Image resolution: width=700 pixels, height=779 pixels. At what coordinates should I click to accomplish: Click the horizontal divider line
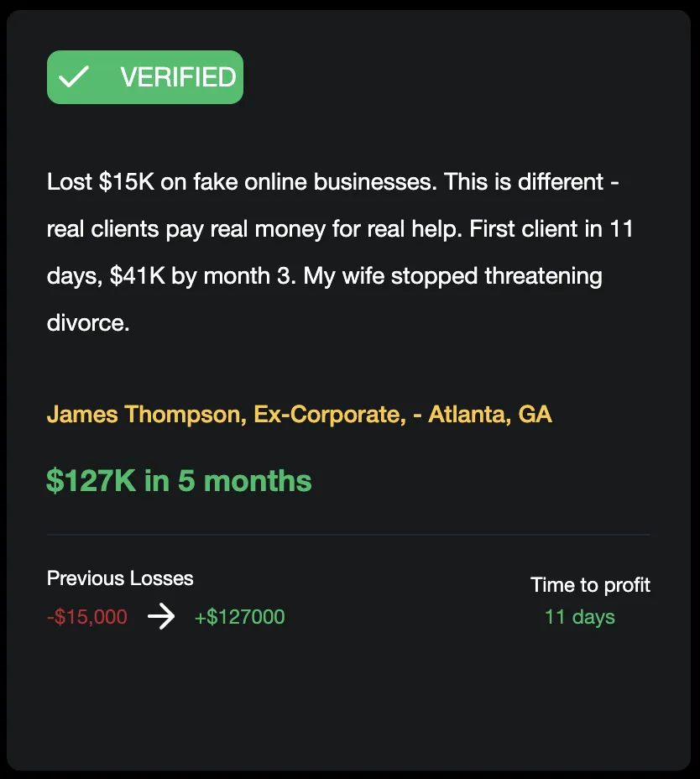pyautogui.click(x=349, y=535)
